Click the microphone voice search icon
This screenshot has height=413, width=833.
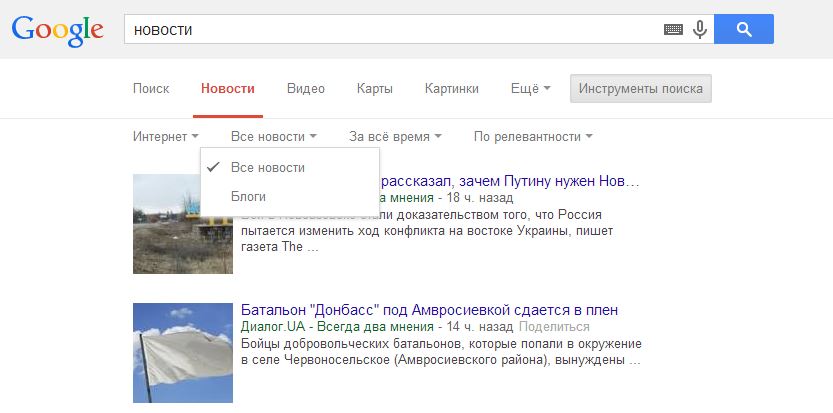699,30
